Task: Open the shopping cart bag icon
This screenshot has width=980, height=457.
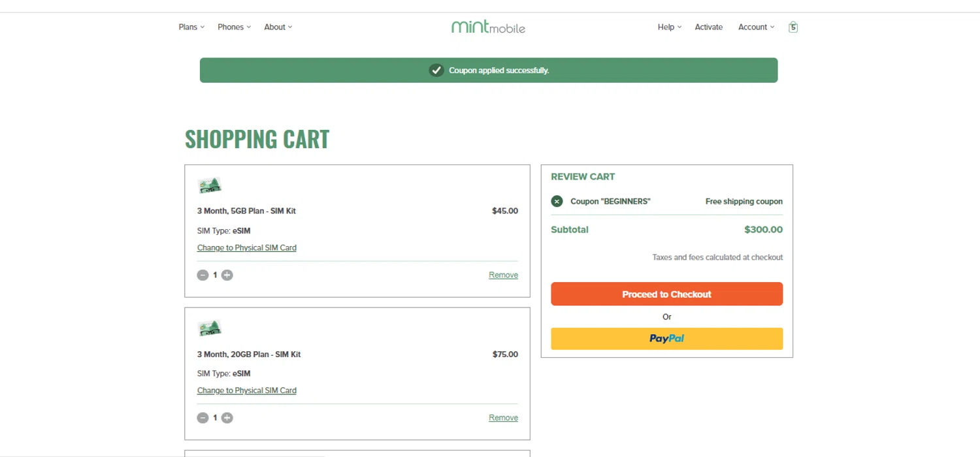Action: click(x=793, y=27)
